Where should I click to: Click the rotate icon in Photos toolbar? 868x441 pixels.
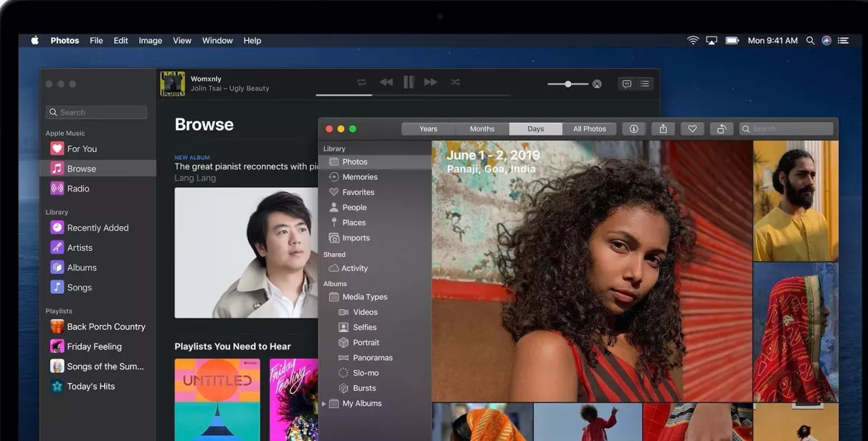tap(721, 129)
